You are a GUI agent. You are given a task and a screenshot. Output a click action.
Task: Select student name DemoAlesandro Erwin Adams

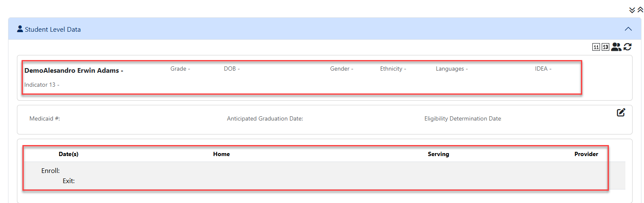pos(74,71)
